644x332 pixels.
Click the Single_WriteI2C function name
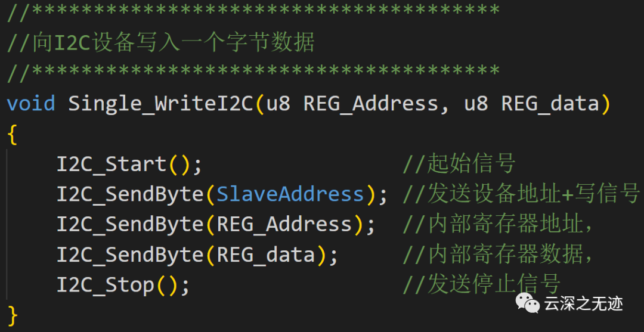(x=161, y=103)
